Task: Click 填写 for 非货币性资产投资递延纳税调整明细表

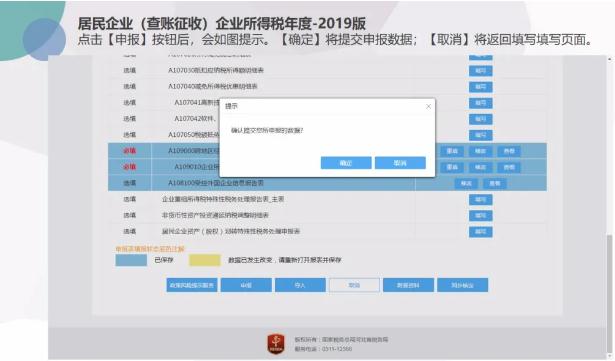Action: click(480, 215)
